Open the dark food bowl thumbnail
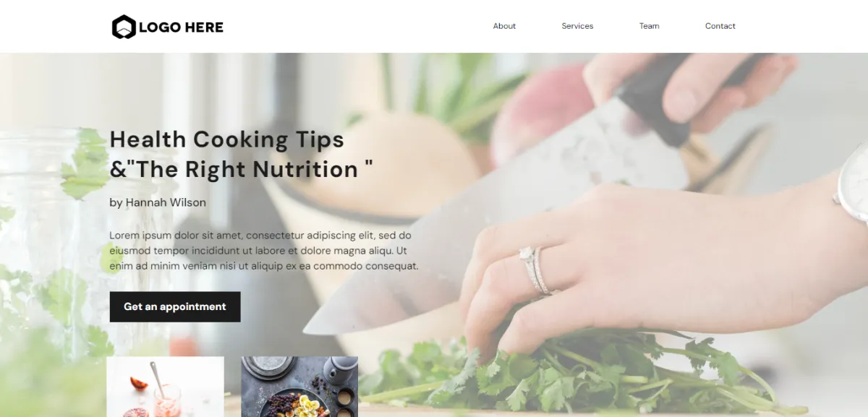Image resolution: width=868 pixels, height=417 pixels. point(299,387)
